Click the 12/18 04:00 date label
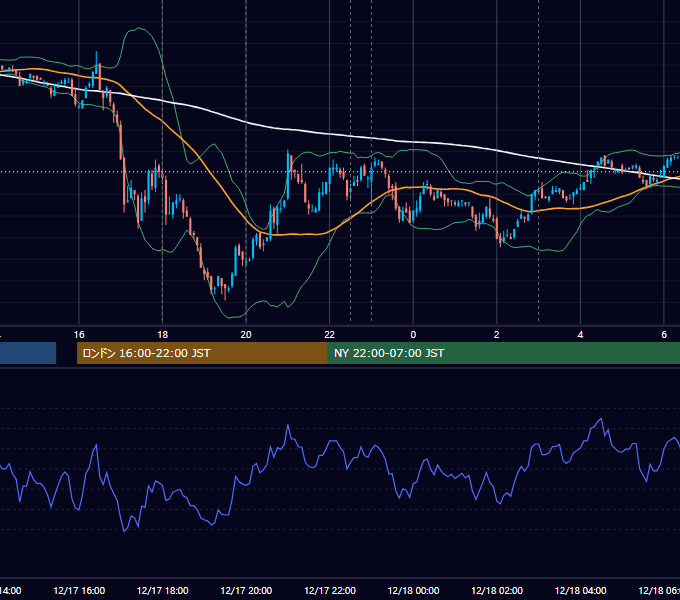 pos(580,590)
